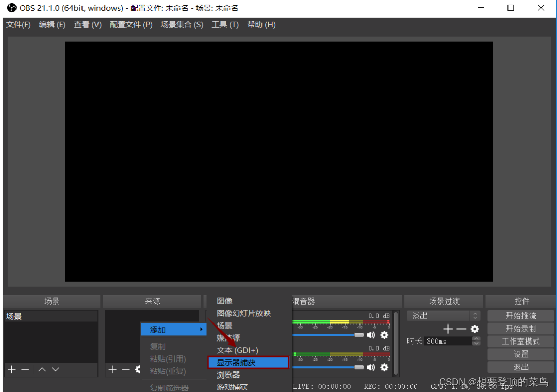Open the 文件(F) menu
The width and height of the screenshot is (557, 392).
[x=19, y=25]
